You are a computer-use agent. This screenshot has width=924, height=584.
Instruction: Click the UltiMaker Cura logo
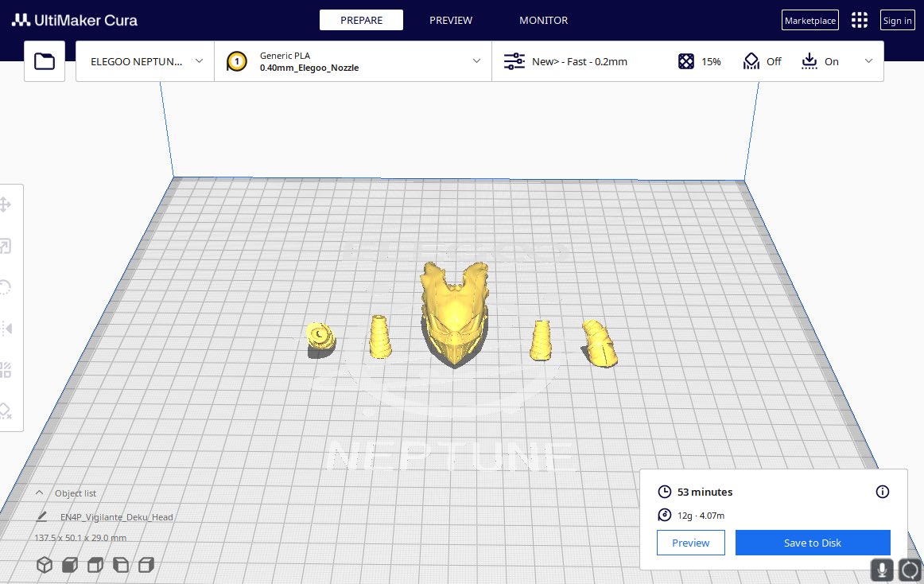[74, 20]
